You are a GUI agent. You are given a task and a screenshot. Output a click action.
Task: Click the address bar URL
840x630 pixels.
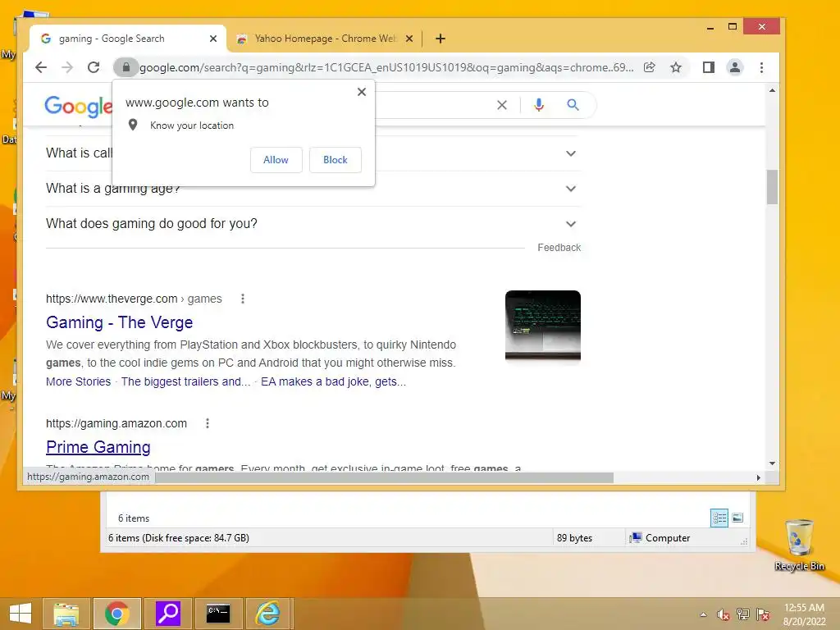tap(386, 67)
